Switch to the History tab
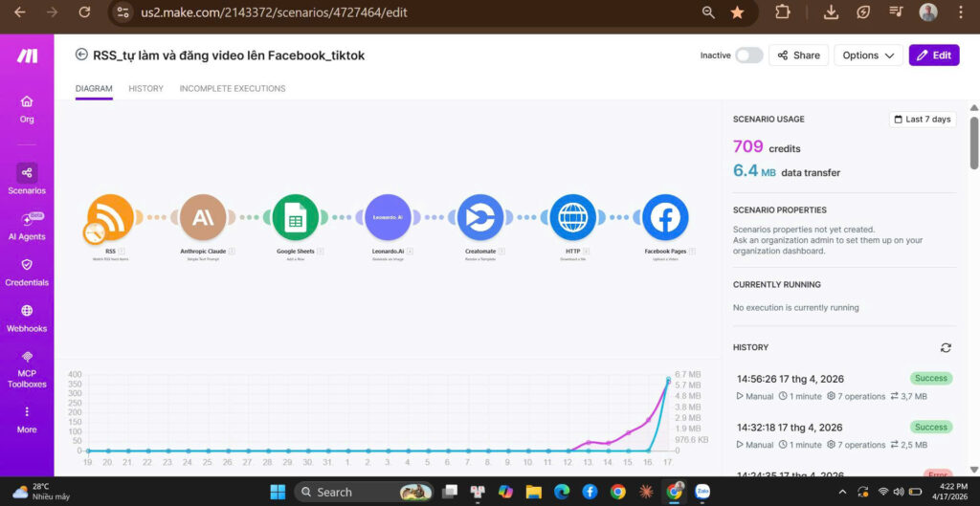 [x=145, y=89]
